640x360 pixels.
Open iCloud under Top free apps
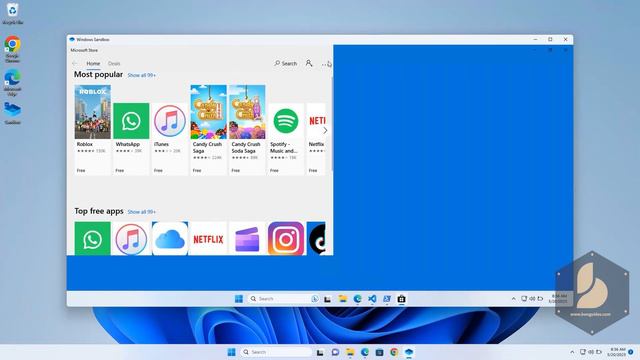[170, 239]
